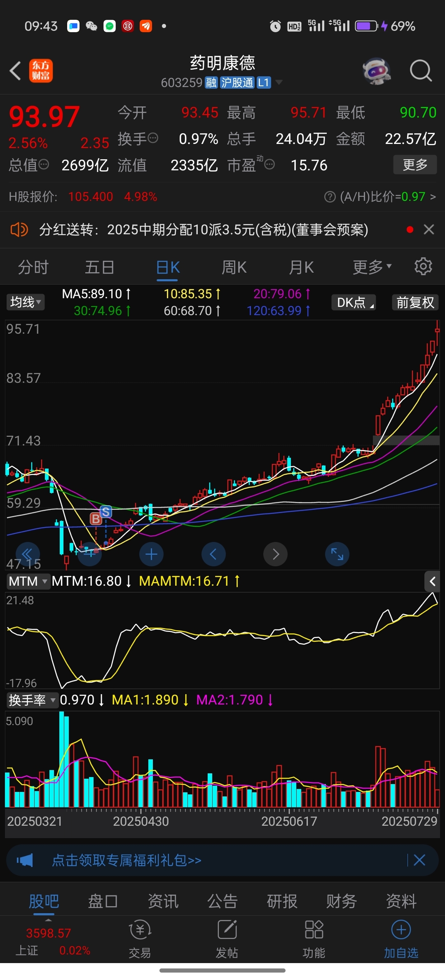
Task: Move chart left with arrow button
Action: coord(213,554)
